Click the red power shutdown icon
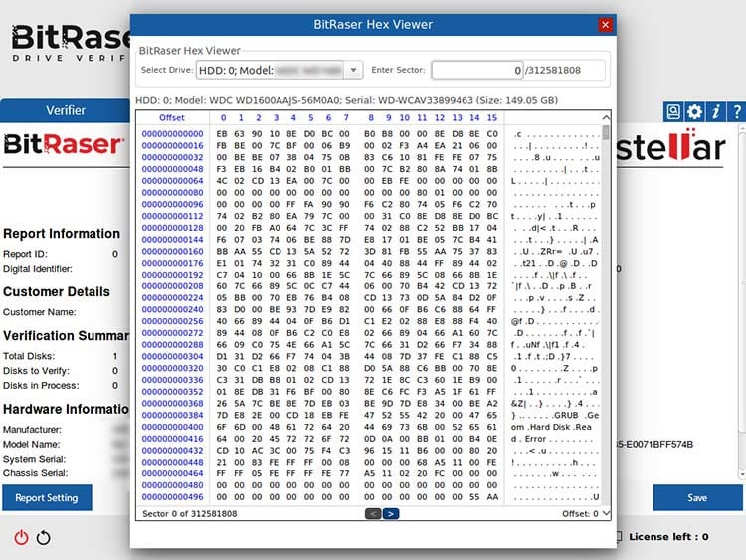746x560 pixels. (22, 538)
